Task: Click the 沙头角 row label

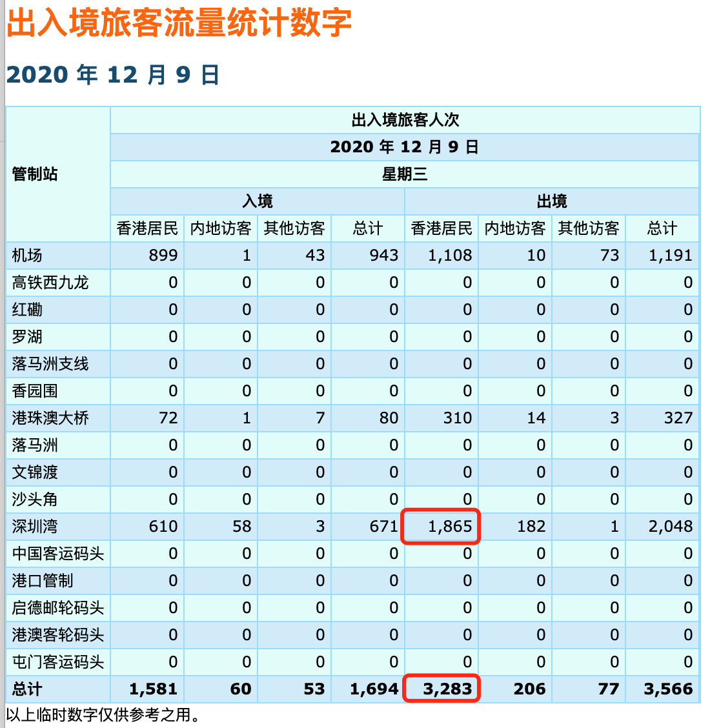Action: tap(35, 499)
